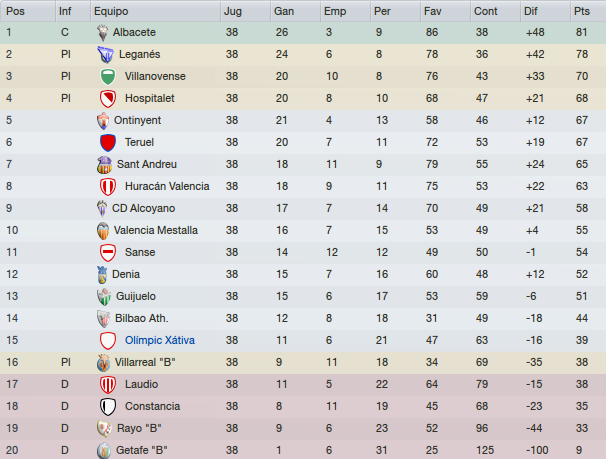Click the Hospitalet team name
Viewport: 606px width, 459px height.
[150, 99]
